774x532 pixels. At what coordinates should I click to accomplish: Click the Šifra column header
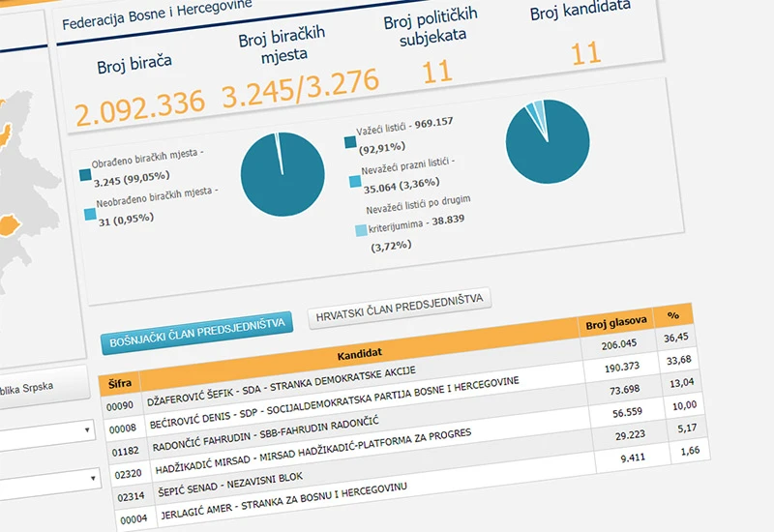119,383
